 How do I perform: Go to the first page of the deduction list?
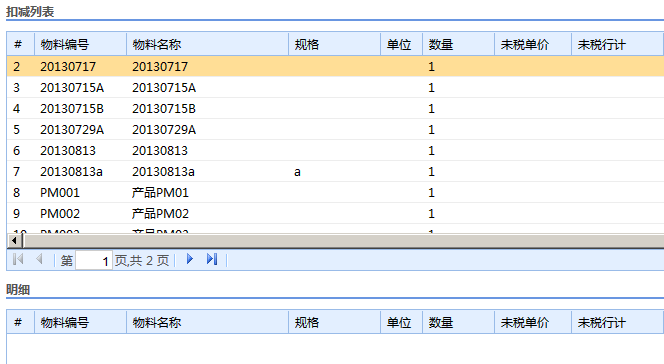[x=18, y=259]
